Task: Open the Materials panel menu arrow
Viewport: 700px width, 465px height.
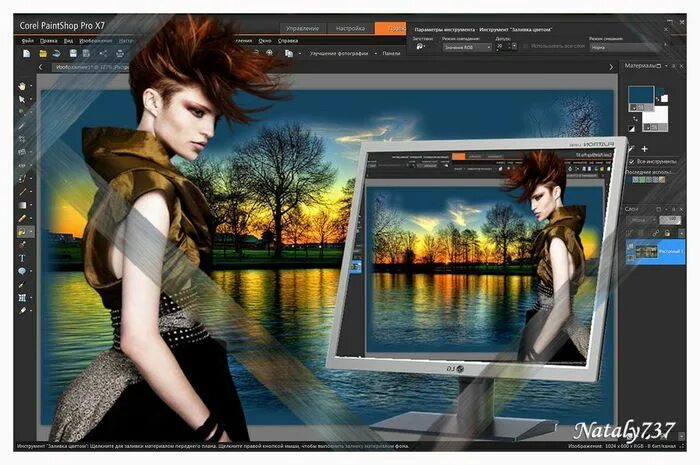Action: tap(666, 66)
